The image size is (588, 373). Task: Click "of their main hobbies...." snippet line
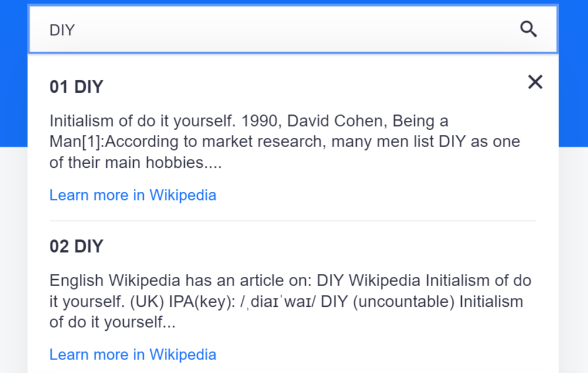click(x=135, y=162)
